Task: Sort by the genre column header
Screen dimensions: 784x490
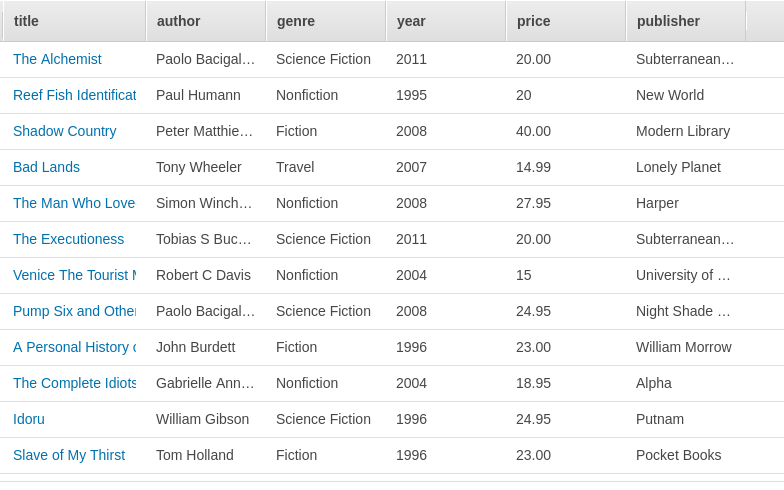Action: click(325, 21)
